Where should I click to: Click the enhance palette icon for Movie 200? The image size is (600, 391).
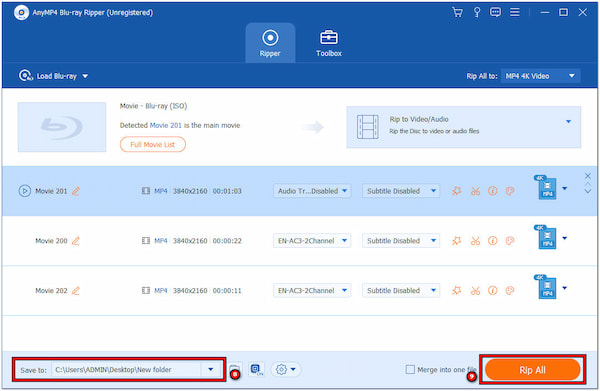pos(510,240)
